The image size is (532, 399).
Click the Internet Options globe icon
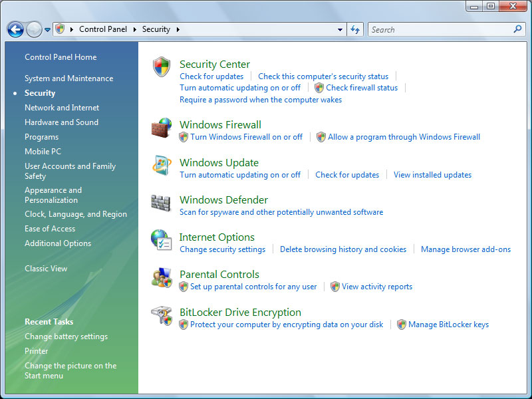click(161, 240)
